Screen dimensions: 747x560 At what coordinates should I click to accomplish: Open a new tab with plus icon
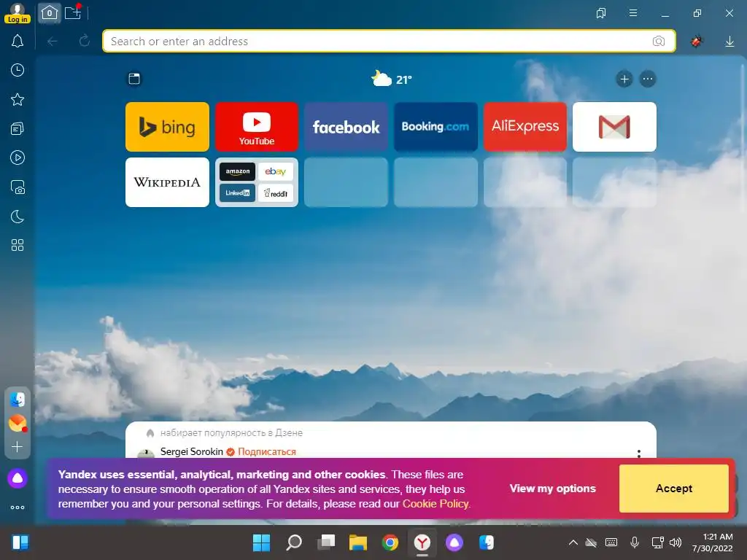point(73,12)
